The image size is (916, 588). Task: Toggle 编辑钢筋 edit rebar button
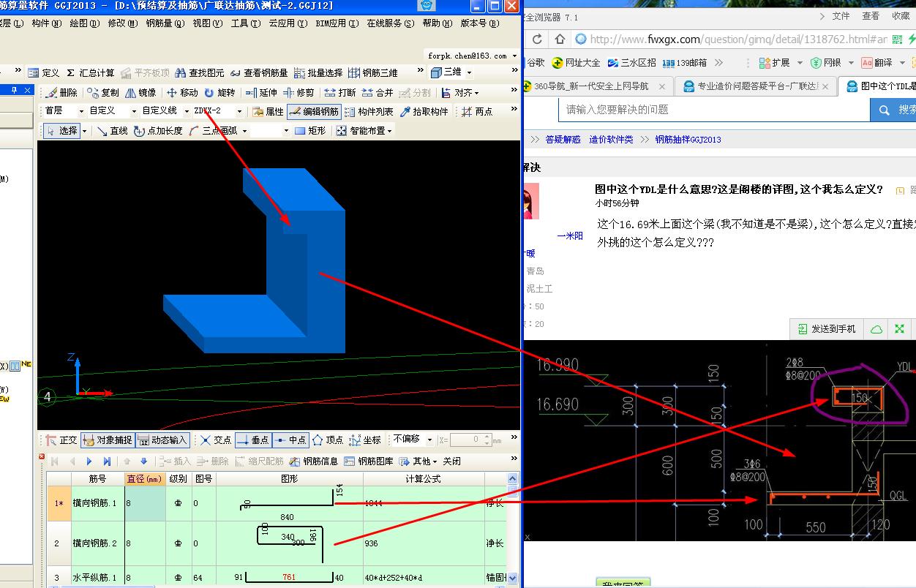pos(314,111)
